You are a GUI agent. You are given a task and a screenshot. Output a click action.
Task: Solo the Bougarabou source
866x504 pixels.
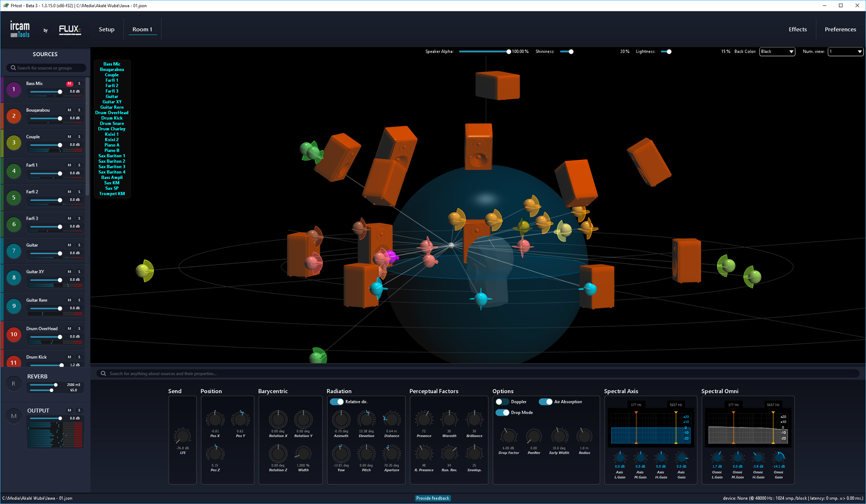[x=79, y=110]
